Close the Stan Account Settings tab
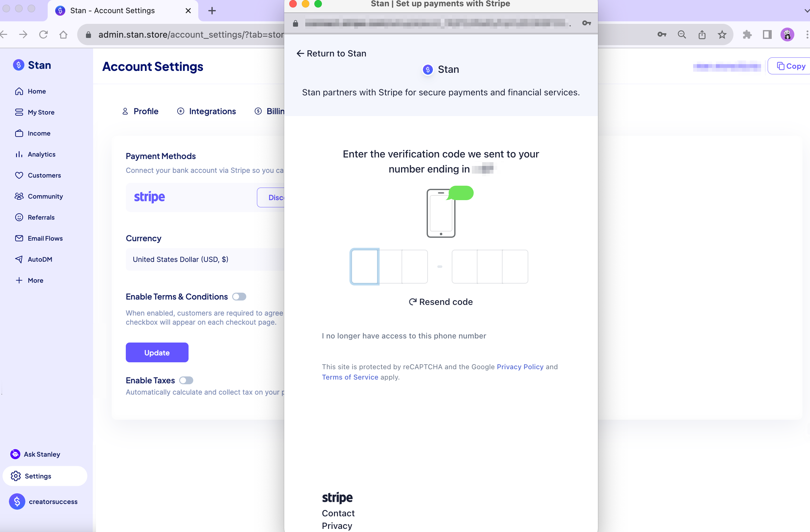 click(x=188, y=11)
